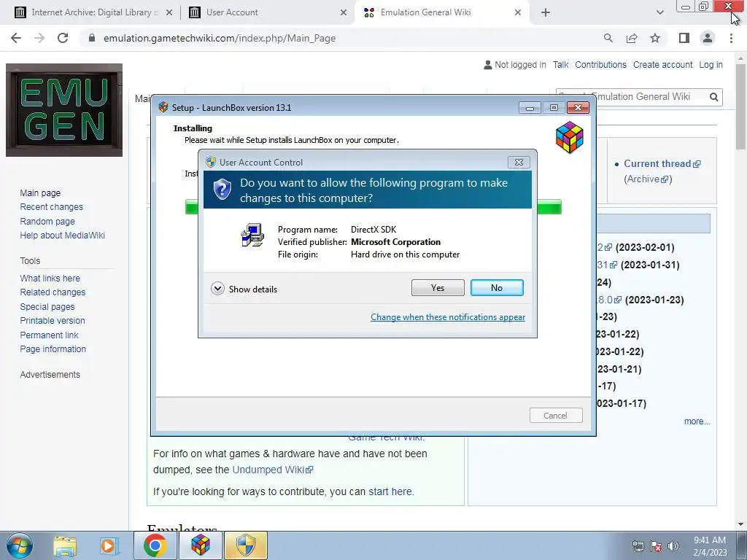Close the User Account tab
Screen dimensions: 747x560
coord(344,13)
